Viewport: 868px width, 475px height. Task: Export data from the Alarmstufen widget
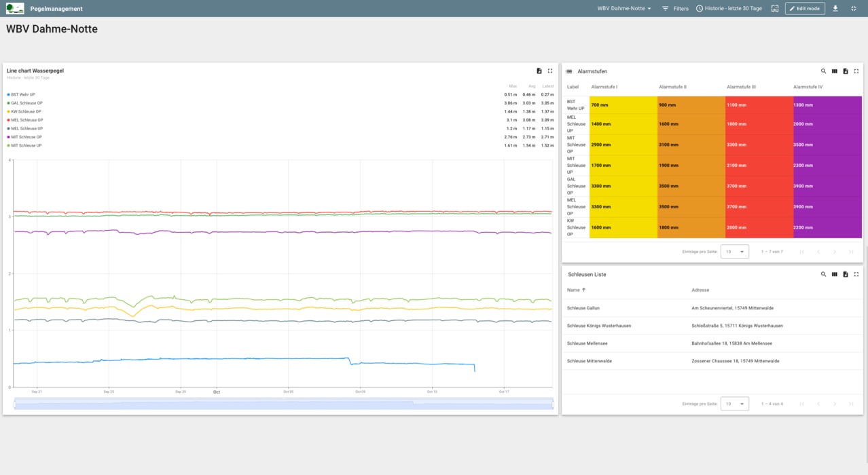845,71
